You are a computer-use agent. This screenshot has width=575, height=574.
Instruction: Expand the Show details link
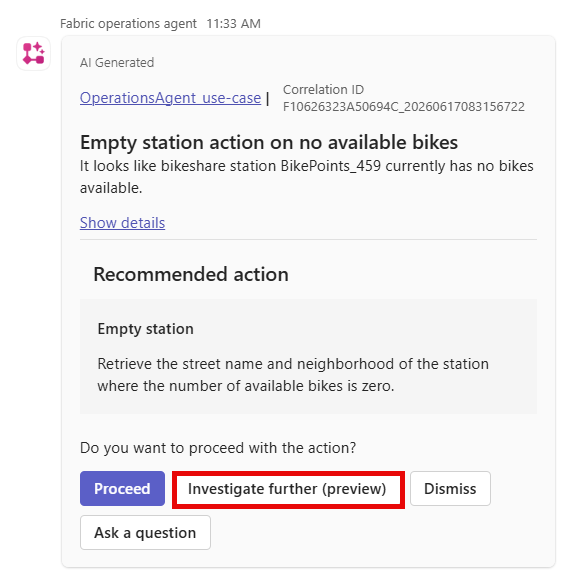pos(122,223)
